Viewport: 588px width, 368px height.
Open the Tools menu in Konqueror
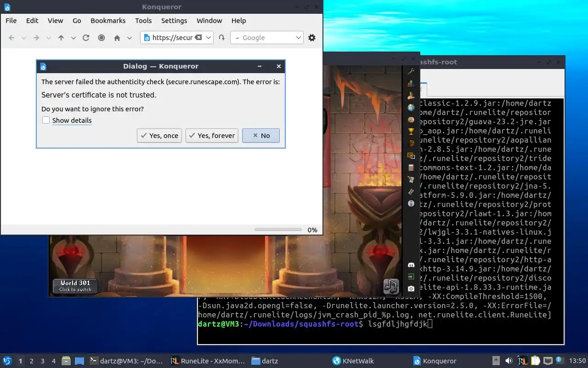[x=143, y=21]
